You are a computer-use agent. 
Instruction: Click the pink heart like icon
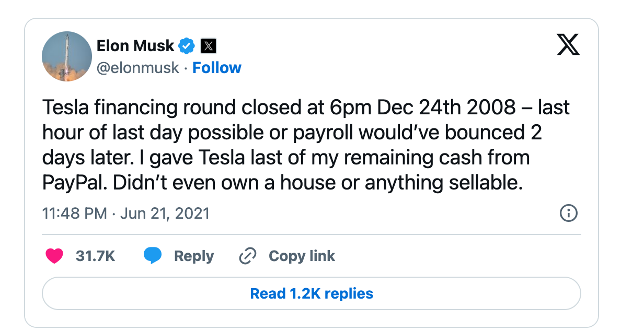tap(54, 256)
